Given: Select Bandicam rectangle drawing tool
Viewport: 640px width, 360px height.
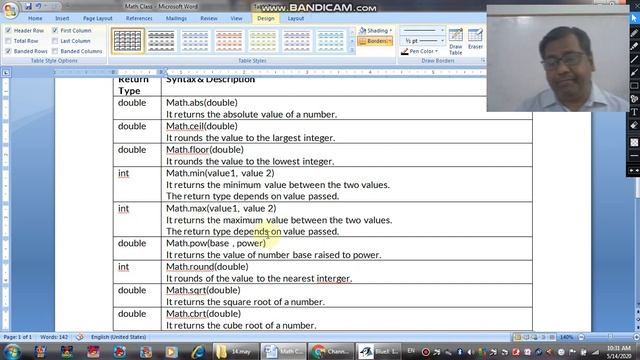Looking at the screenshot, I should (634, 85).
